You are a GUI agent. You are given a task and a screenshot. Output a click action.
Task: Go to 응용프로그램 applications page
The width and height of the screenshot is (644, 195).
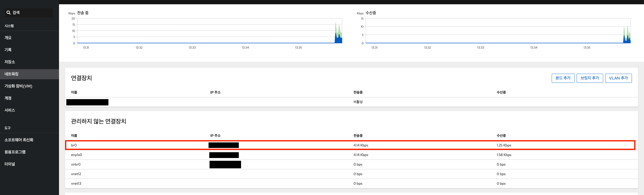(15, 152)
